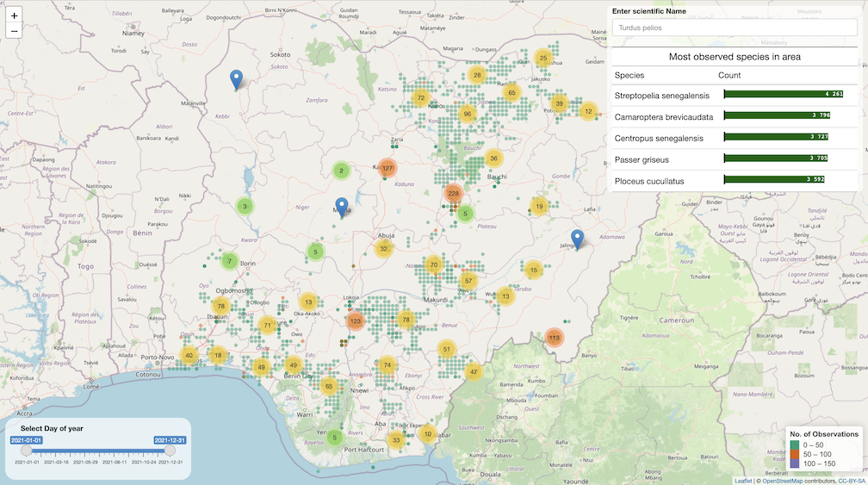Viewport: 868px width, 485px height.
Task: Click the blue map pin near Kebbi
Action: pyautogui.click(x=237, y=79)
